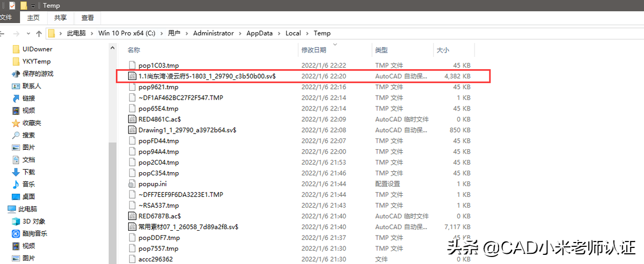Open the recent locations dropdown arrow

coord(28,33)
